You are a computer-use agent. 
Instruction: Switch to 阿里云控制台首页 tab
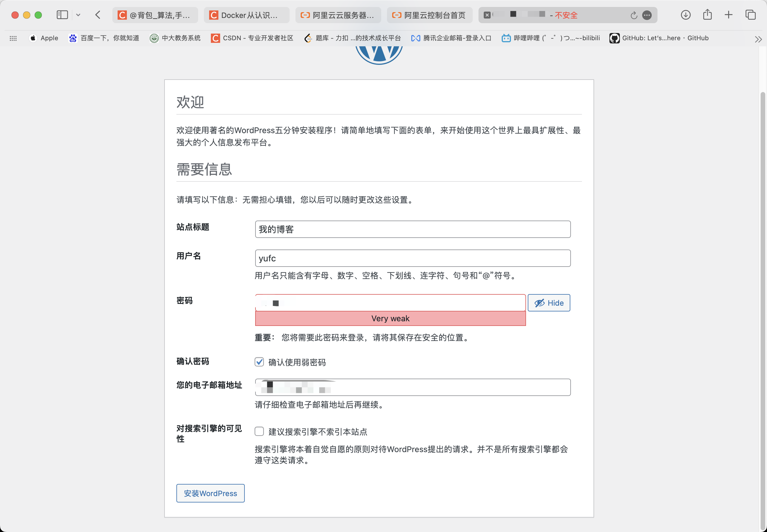430,15
